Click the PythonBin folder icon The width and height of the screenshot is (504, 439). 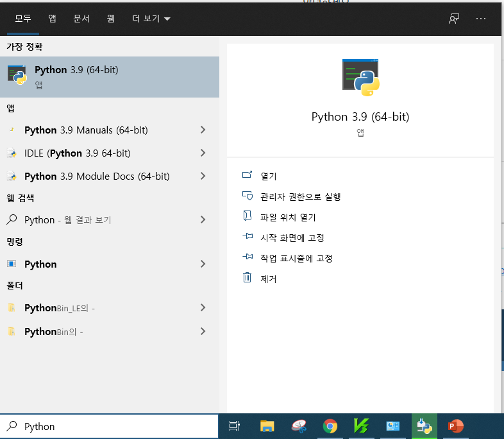[x=12, y=331]
